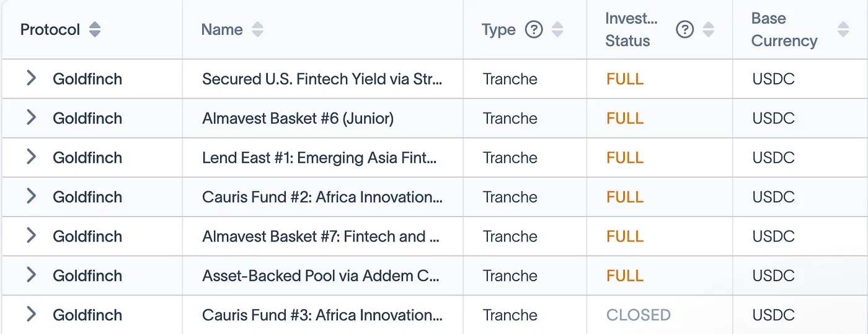
Task: Expand the Secured U.S. Fintech Yield row
Action: click(31, 78)
